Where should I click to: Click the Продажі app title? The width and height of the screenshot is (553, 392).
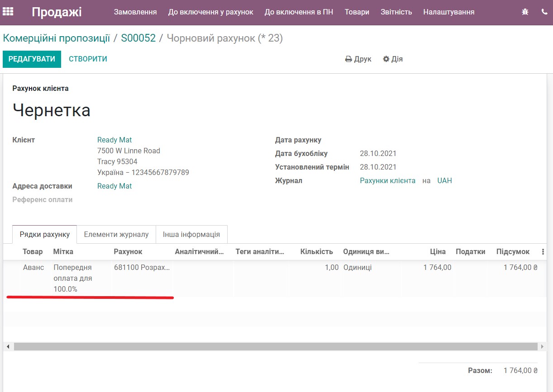[x=56, y=12]
